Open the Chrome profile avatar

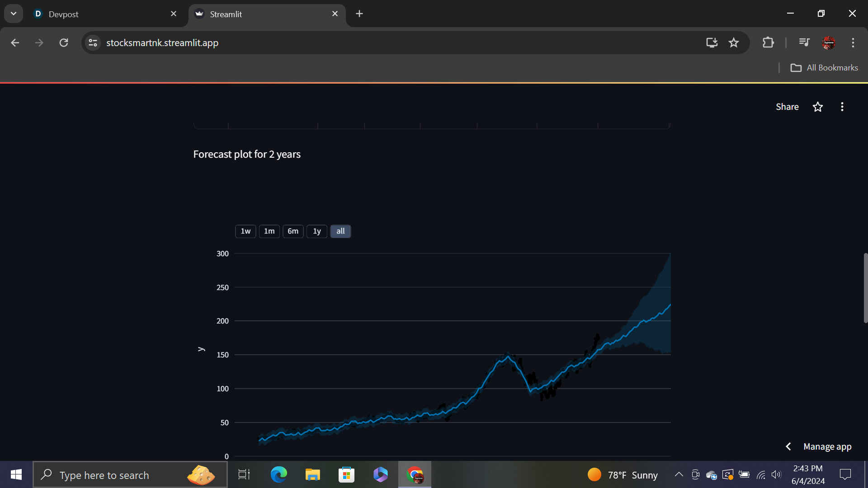click(x=829, y=43)
